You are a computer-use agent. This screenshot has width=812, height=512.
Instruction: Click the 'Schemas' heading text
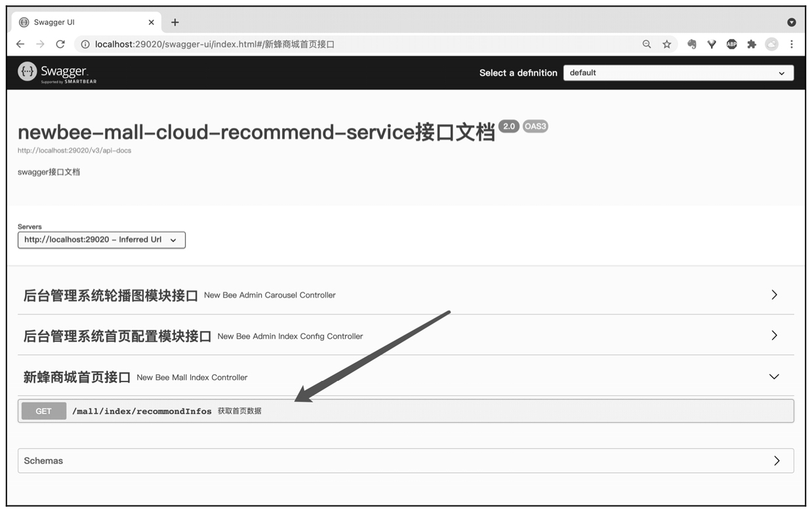(x=43, y=461)
